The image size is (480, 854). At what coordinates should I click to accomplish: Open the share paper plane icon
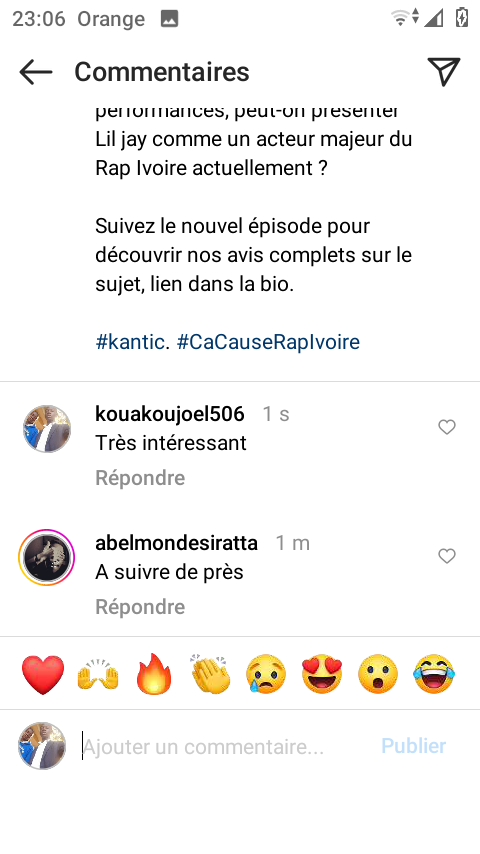(x=444, y=71)
